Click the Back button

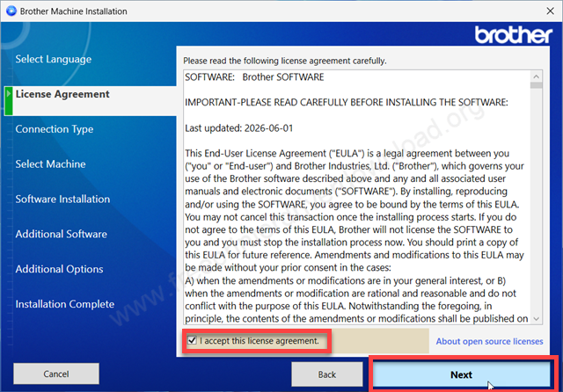click(x=326, y=374)
